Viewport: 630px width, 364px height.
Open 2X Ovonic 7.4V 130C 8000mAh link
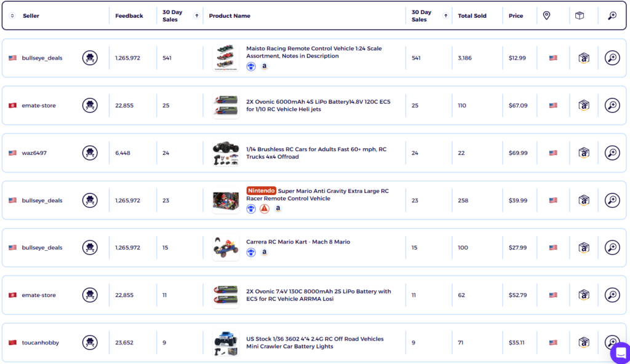318,295
